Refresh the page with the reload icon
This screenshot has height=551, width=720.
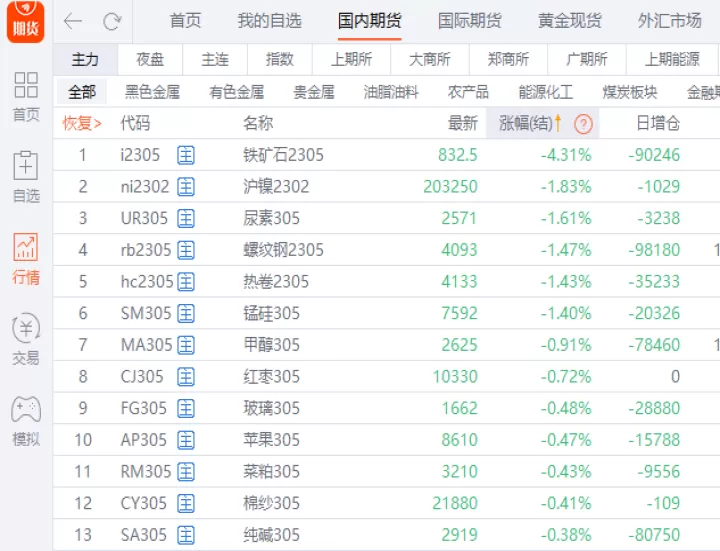[x=112, y=21]
